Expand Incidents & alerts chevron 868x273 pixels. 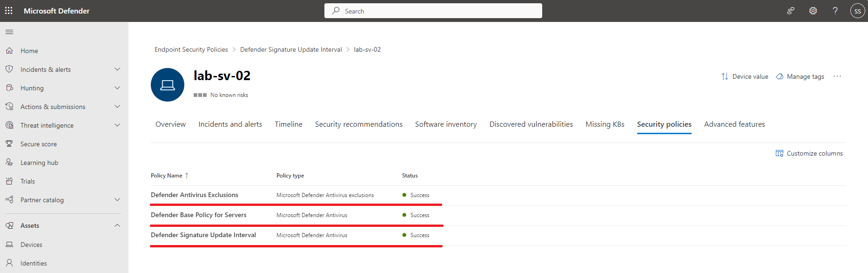(117, 69)
